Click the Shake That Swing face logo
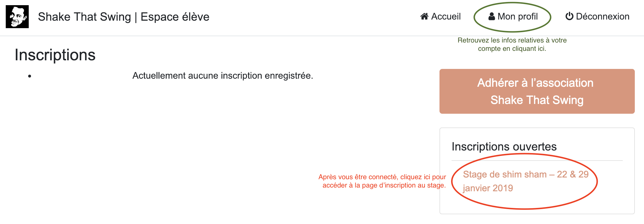The image size is (644, 224). 17,17
